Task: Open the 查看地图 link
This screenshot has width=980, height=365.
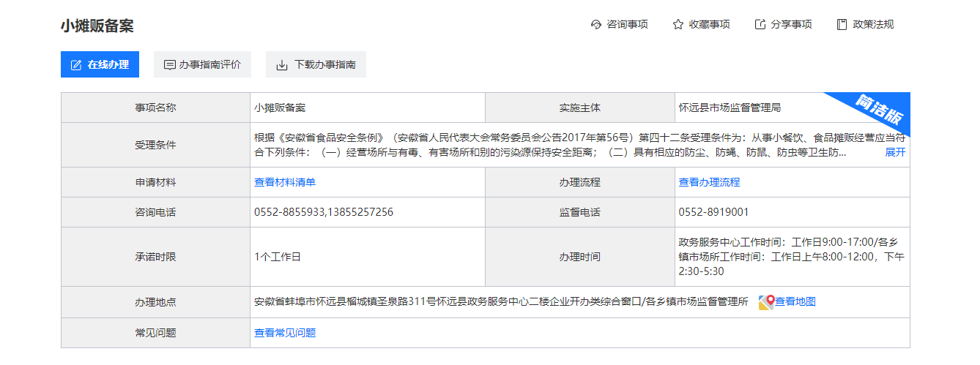Action: pos(795,301)
